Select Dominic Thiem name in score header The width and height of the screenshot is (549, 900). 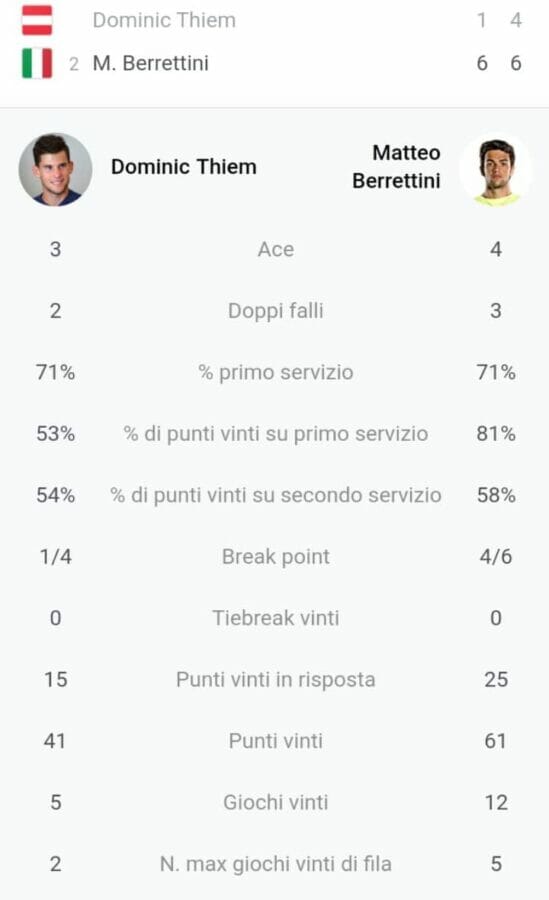[164, 20]
